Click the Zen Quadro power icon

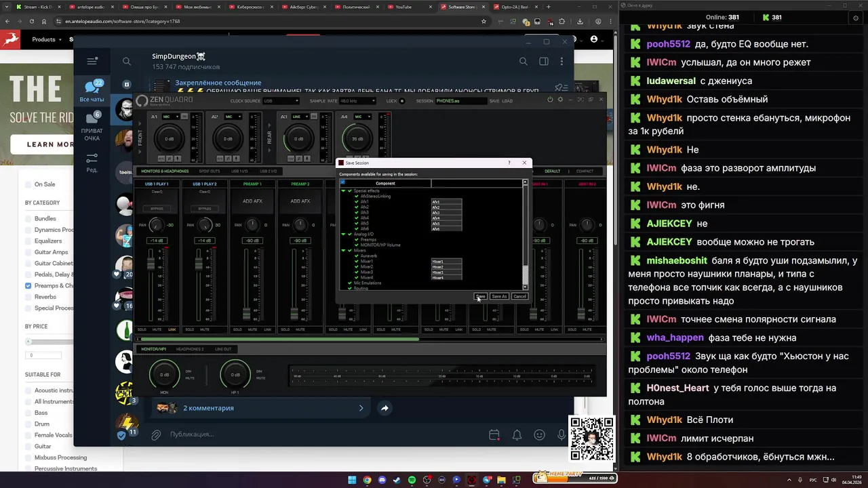click(x=550, y=100)
